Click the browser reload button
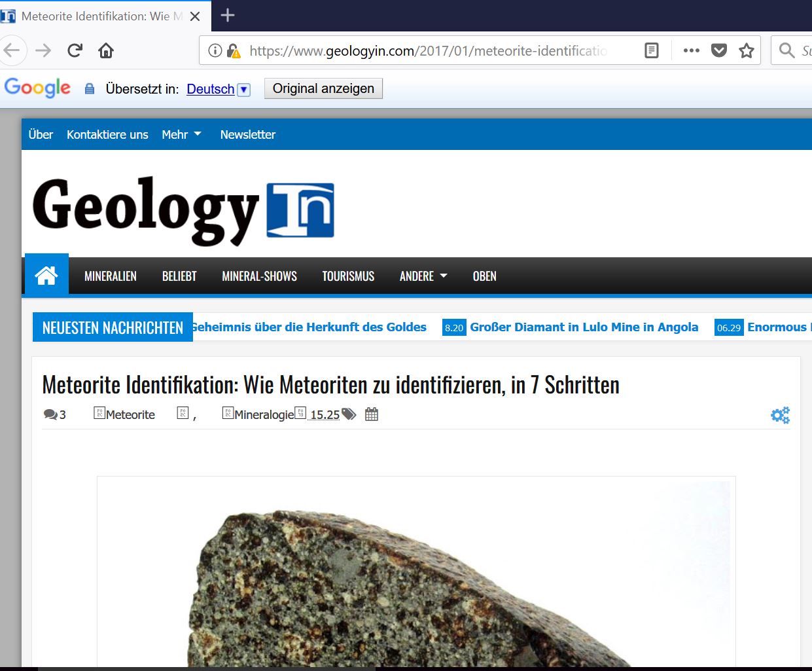Viewport: 812px width, 671px height. point(75,50)
